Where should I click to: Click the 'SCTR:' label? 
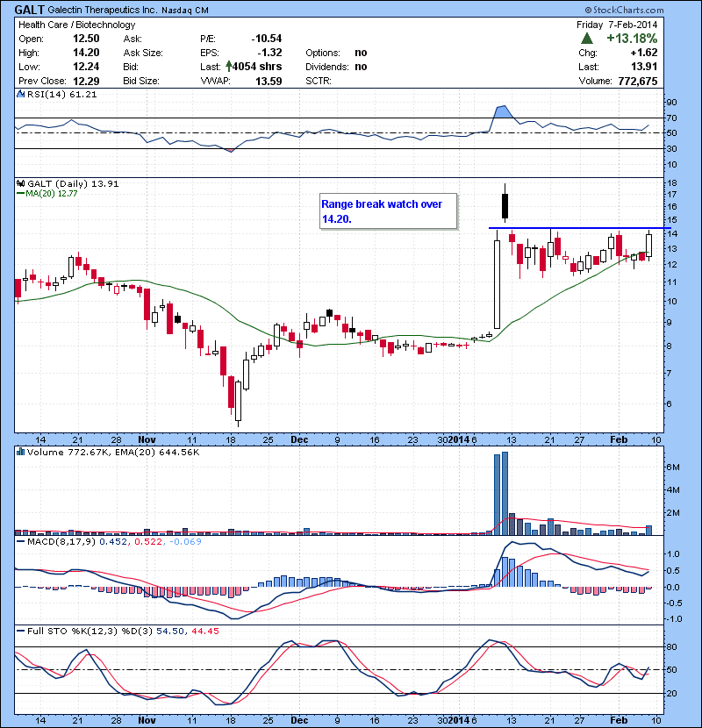coord(319,82)
